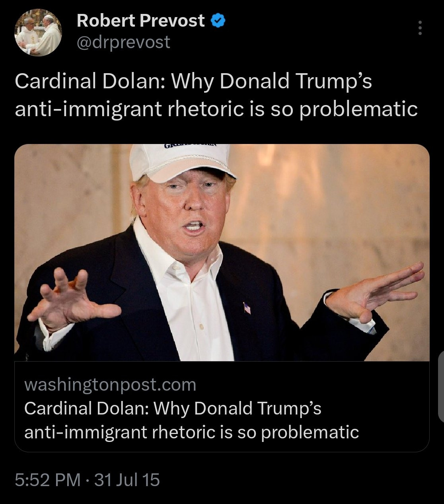Click the blue verified checkmark badge
444x504 pixels.
pyautogui.click(x=218, y=21)
